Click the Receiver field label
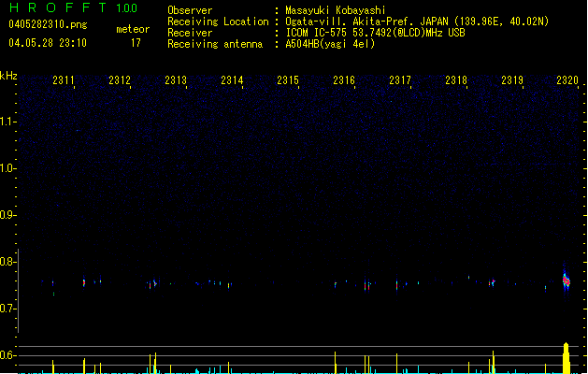This screenshot has width=588, height=374. [190, 33]
